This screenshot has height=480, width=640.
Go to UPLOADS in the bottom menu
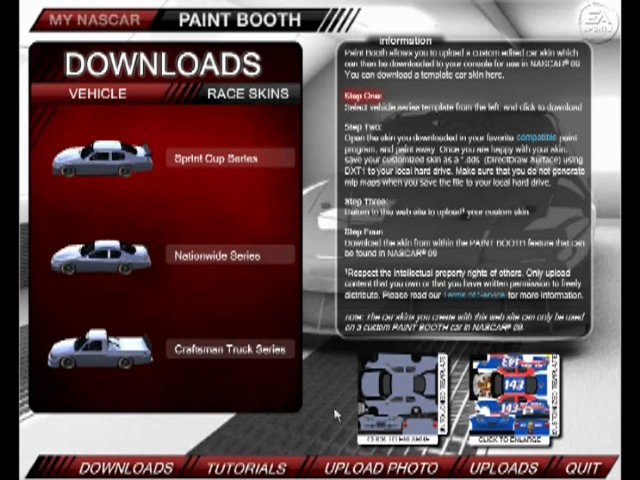tap(504, 468)
